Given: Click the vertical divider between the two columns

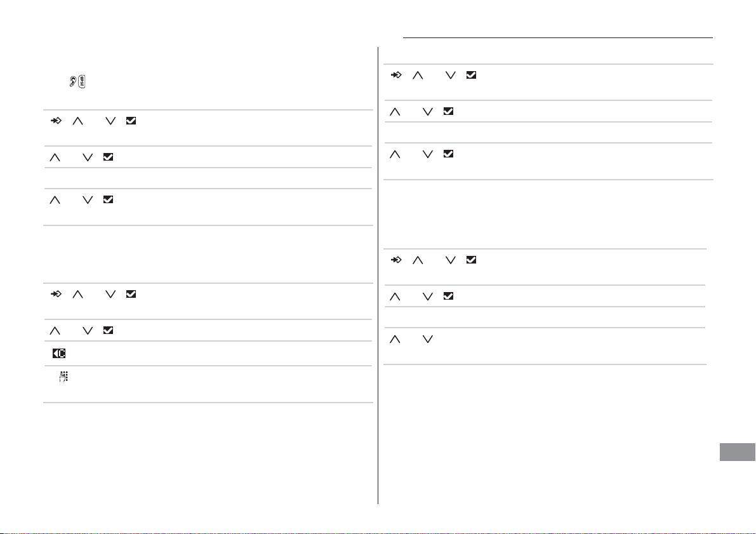Looking at the screenshot, I should coord(378,276).
